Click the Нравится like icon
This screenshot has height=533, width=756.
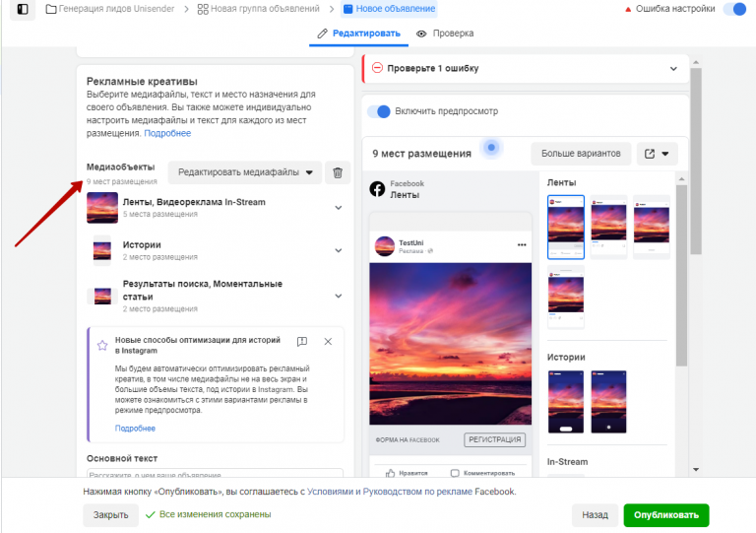click(391, 473)
